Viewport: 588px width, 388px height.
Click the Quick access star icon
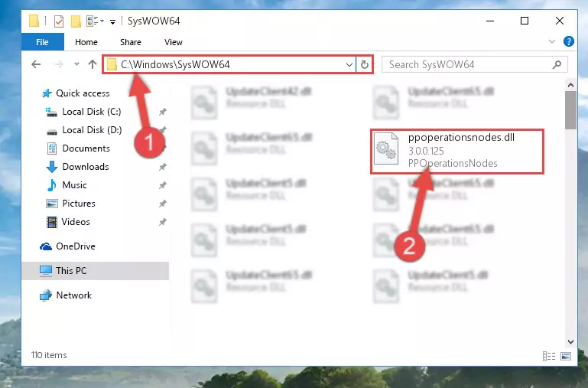coord(47,93)
